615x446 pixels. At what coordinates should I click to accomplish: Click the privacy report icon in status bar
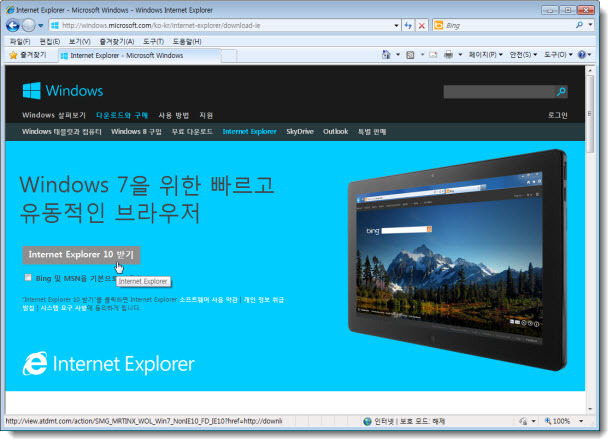point(523,422)
